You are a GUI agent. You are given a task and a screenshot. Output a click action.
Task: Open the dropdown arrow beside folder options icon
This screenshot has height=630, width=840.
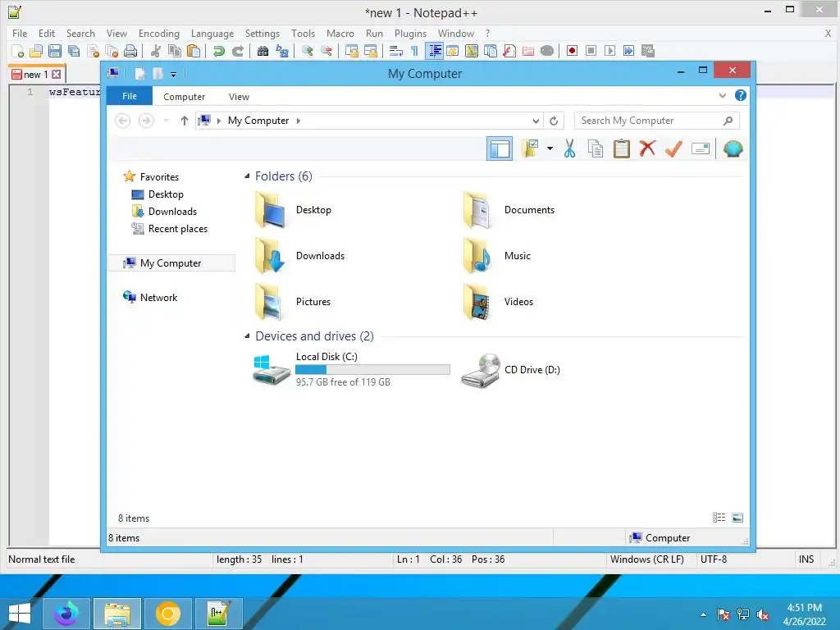coord(550,148)
